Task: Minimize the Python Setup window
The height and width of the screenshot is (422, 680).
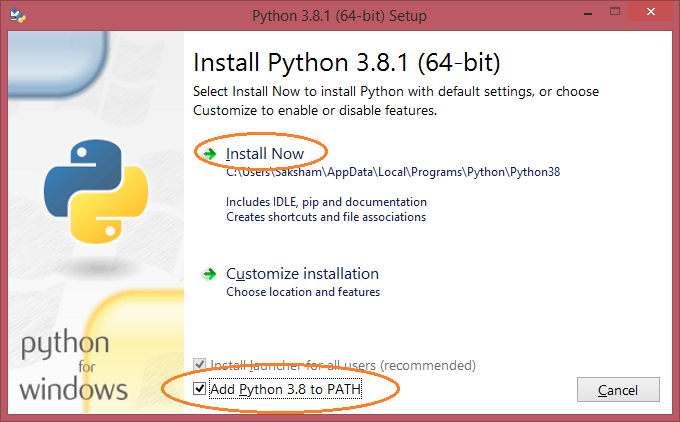Action: click(x=588, y=13)
